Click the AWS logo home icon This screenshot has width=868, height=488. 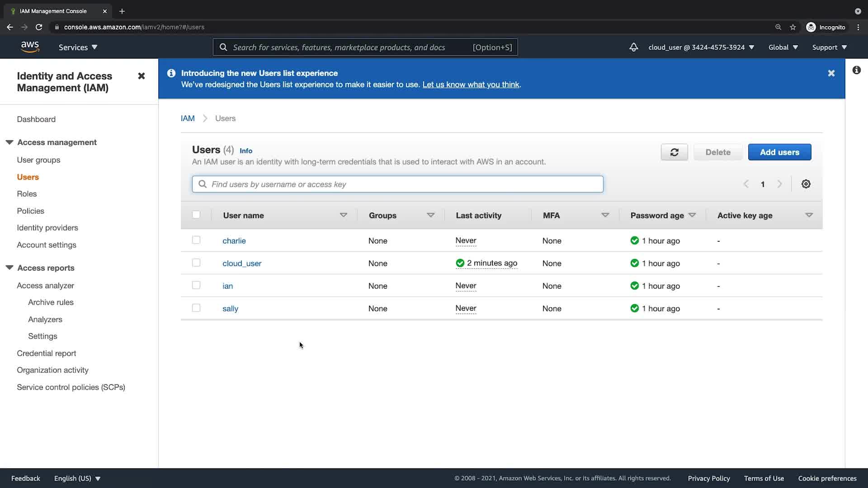[x=30, y=47]
